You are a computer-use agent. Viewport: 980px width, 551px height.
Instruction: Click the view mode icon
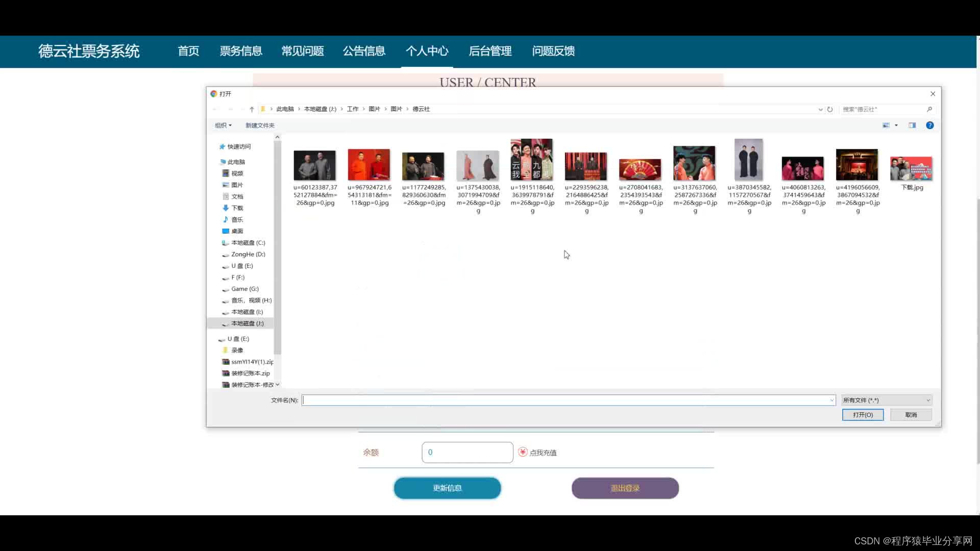tap(886, 126)
